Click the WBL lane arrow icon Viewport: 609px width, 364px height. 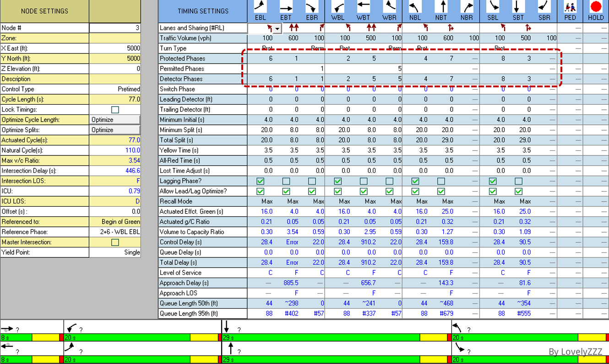click(348, 28)
